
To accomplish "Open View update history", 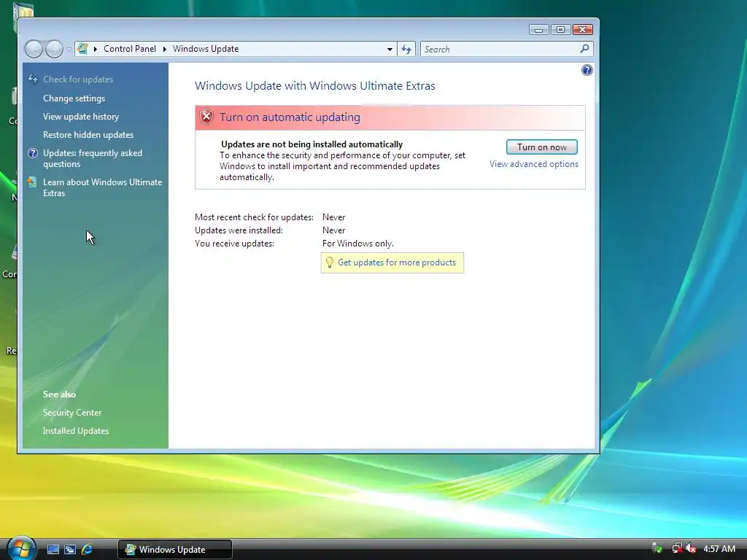I will pos(81,116).
